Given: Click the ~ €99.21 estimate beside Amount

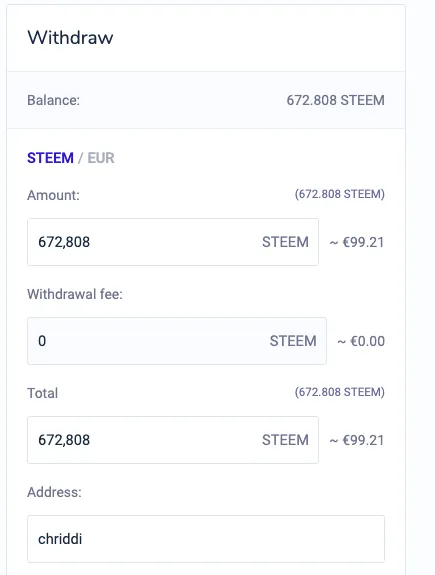Looking at the screenshot, I should click(x=357, y=242).
